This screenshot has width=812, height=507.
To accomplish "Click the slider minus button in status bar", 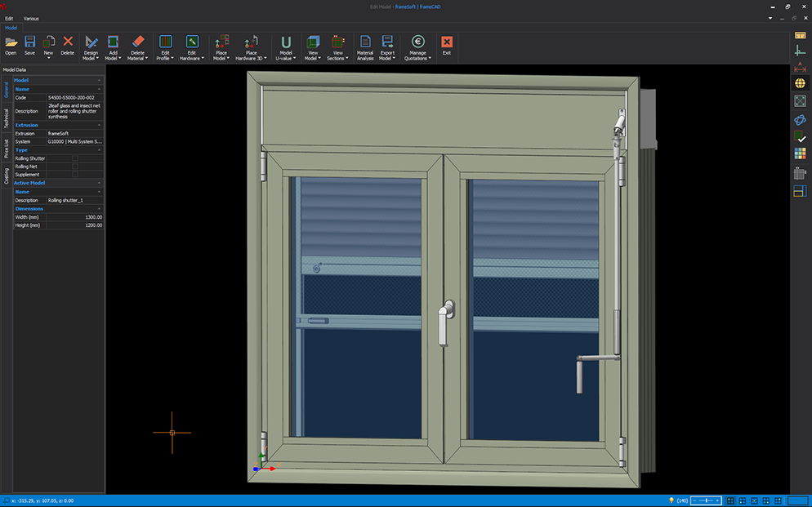I will coord(694,500).
